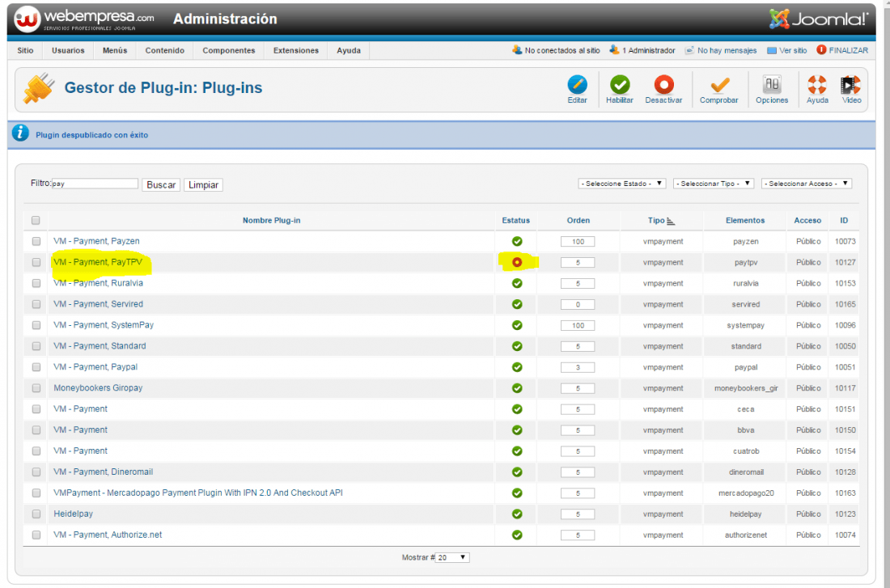890x588 pixels.
Task: Open the Ayuda menu in the menu bar
Action: click(x=349, y=50)
